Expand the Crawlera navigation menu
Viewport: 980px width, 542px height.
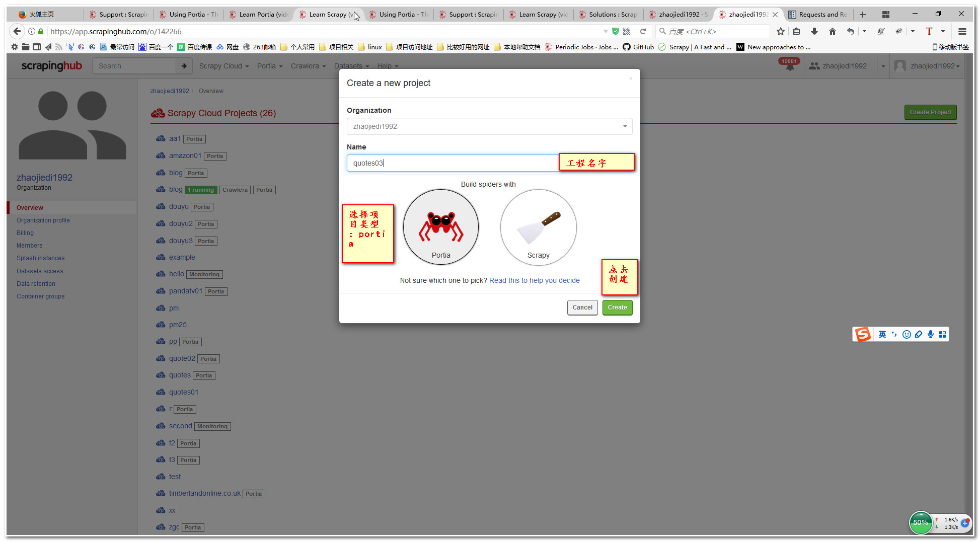coord(308,66)
